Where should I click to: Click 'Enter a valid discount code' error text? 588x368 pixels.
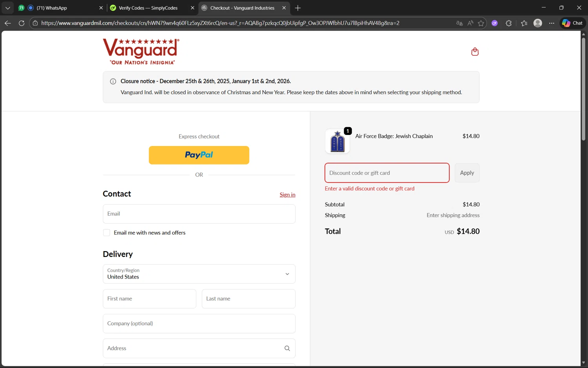[x=370, y=189]
